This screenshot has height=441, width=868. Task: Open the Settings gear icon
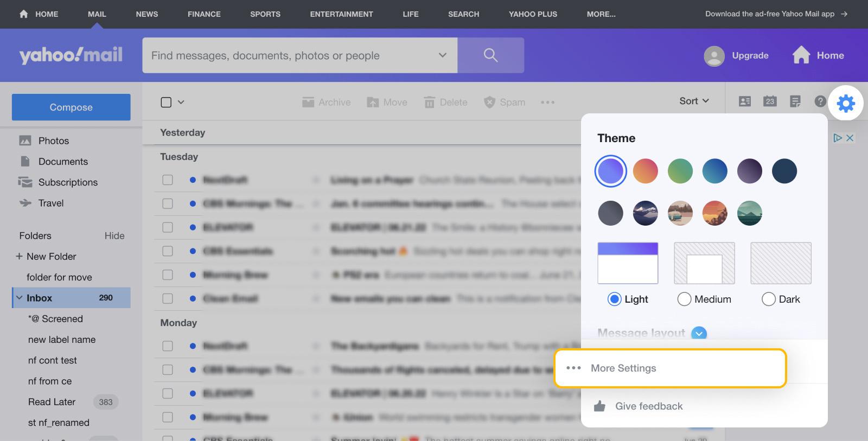[846, 103]
